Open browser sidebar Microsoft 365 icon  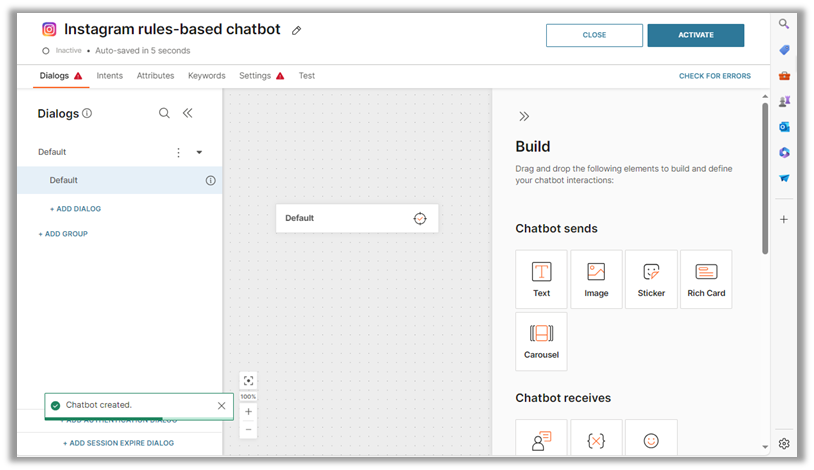pyautogui.click(x=784, y=152)
